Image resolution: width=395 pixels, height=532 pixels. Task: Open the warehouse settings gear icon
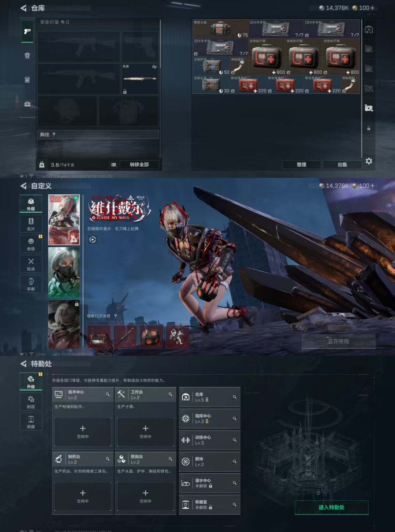tap(369, 161)
